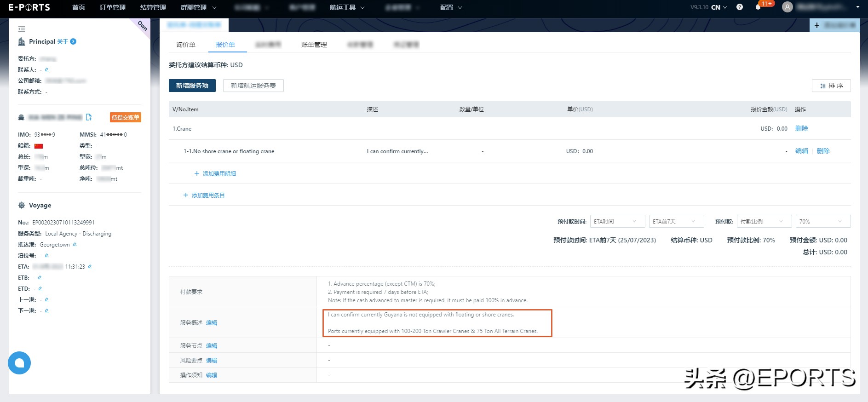Viewport: 868px width, 402px height.
Task: Switch to the 询价单 tab
Action: pos(186,45)
